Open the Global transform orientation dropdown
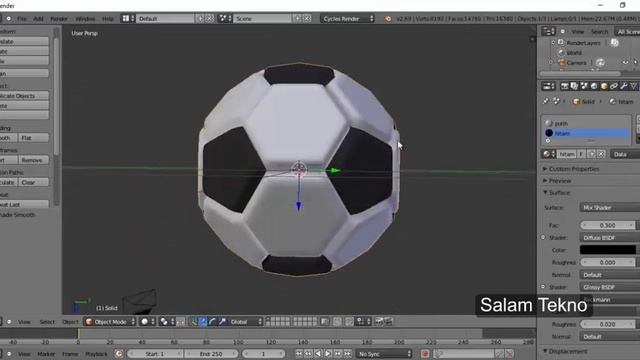 click(245, 322)
